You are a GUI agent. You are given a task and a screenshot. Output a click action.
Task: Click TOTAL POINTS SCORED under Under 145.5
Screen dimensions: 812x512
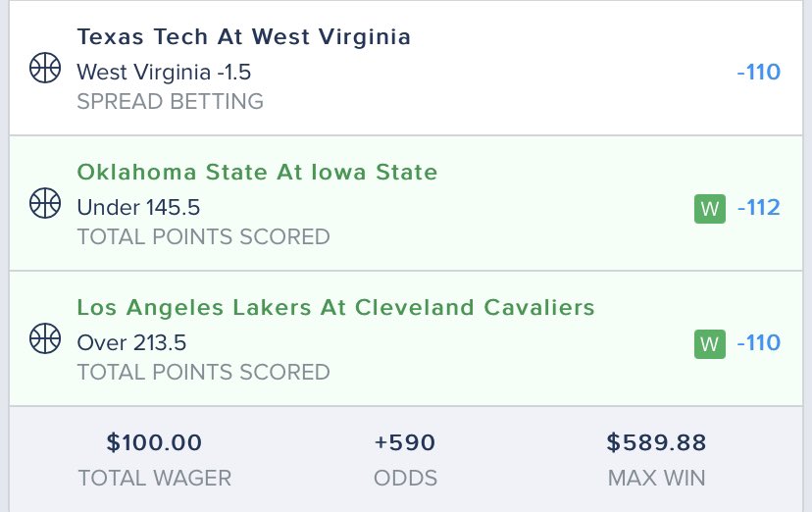204,236
